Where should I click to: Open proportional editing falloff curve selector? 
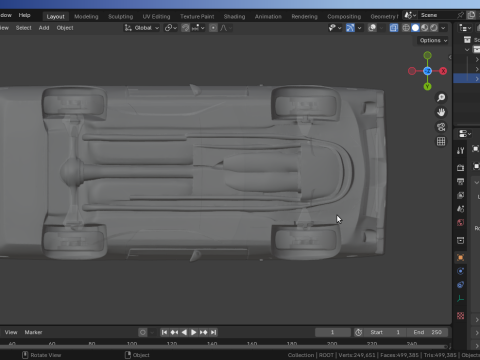click(x=225, y=28)
